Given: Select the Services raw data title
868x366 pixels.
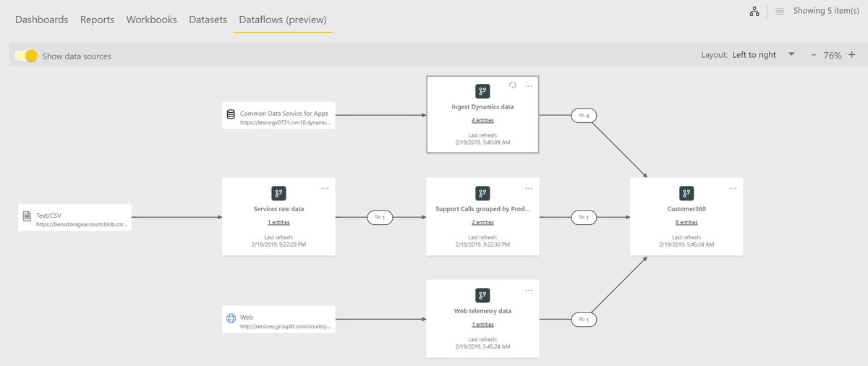Looking at the screenshot, I should pyautogui.click(x=278, y=209).
